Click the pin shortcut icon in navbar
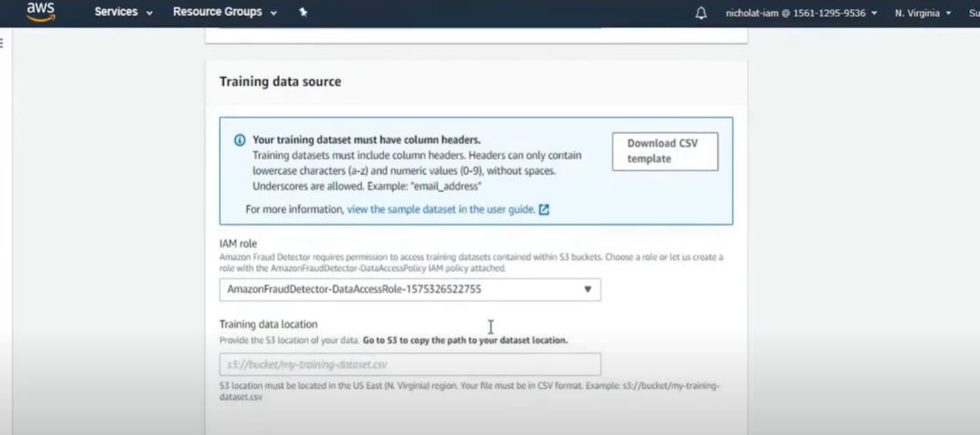Viewport: 980px width, 435px height. tap(303, 12)
